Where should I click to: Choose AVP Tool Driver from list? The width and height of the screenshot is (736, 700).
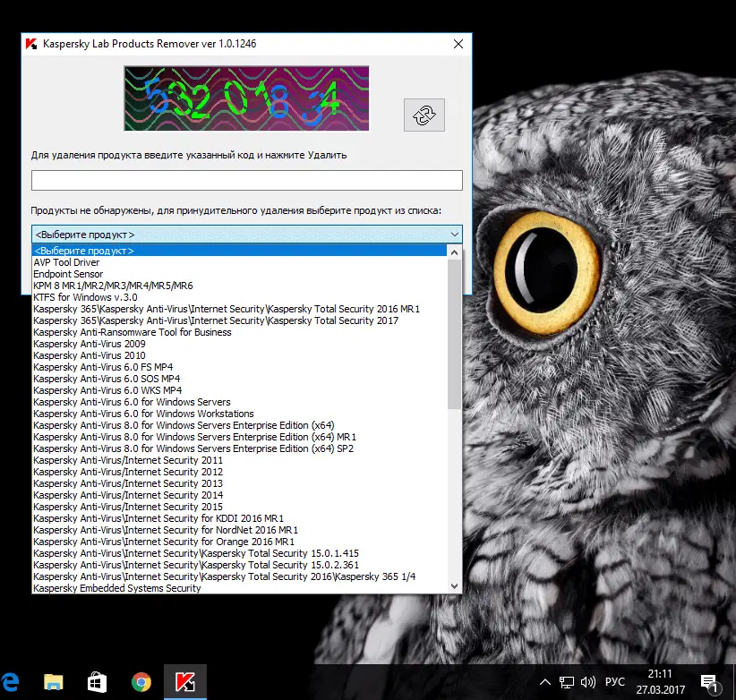coord(239,262)
